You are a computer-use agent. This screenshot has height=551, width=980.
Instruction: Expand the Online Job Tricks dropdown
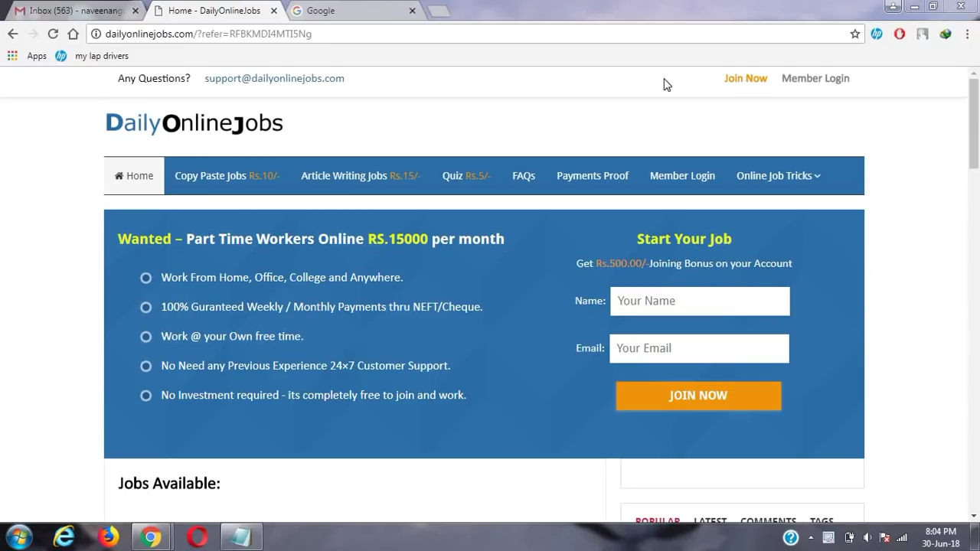pos(779,176)
